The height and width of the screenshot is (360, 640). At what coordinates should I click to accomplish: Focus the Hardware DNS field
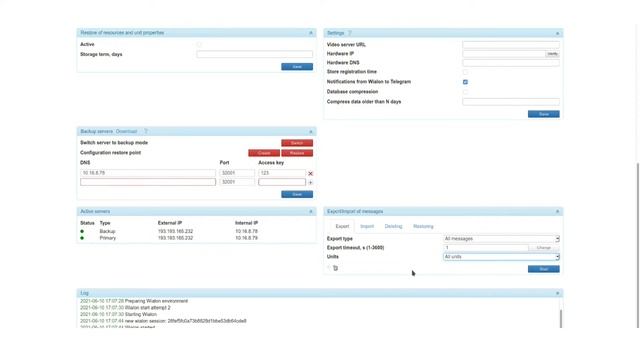tap(511, 63)
